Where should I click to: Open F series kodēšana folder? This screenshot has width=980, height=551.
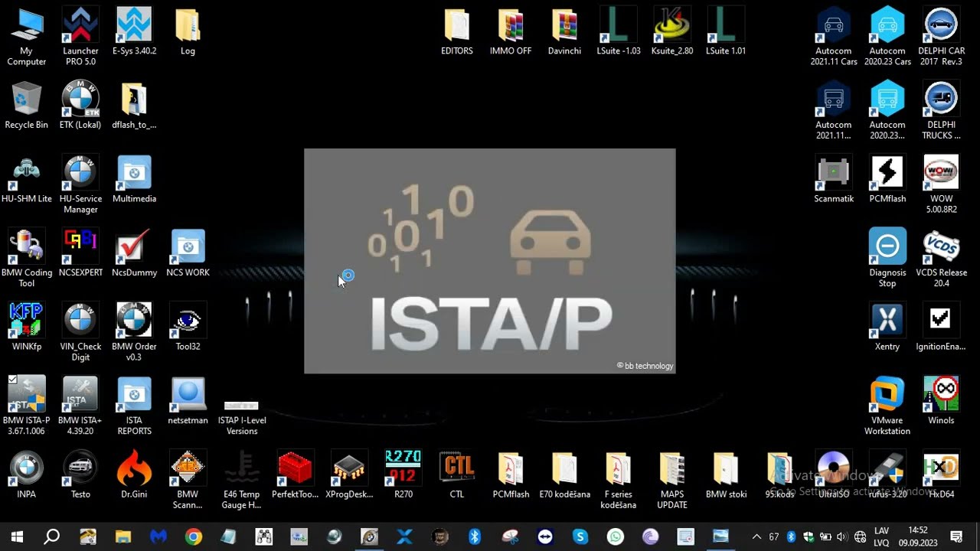618,480
